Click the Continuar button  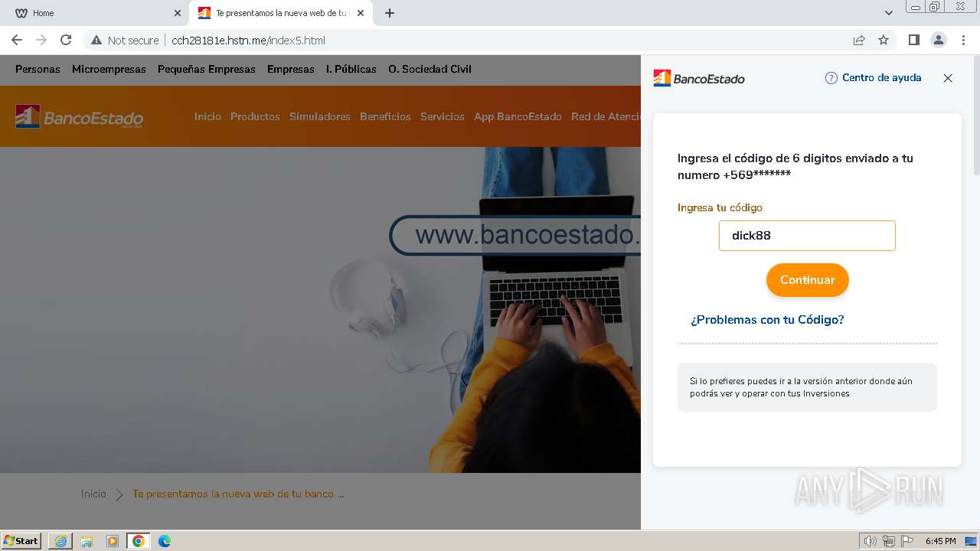tap(808, 280)
